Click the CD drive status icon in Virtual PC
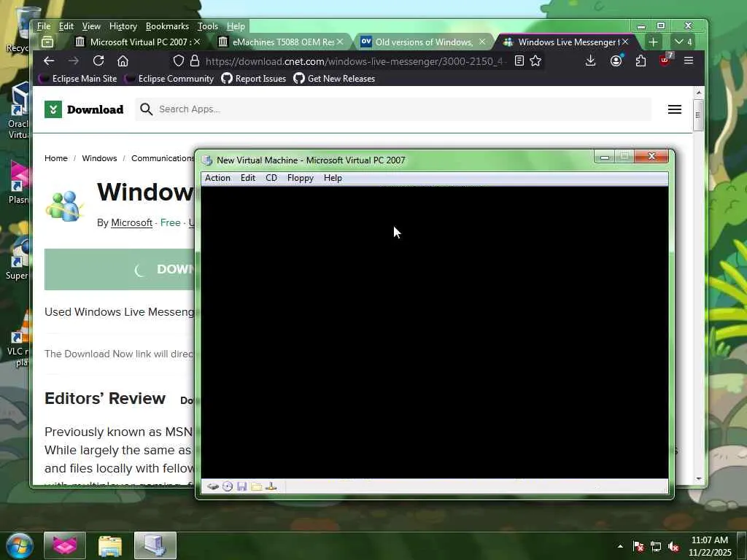The image size is (747, 560). point(228,486)
